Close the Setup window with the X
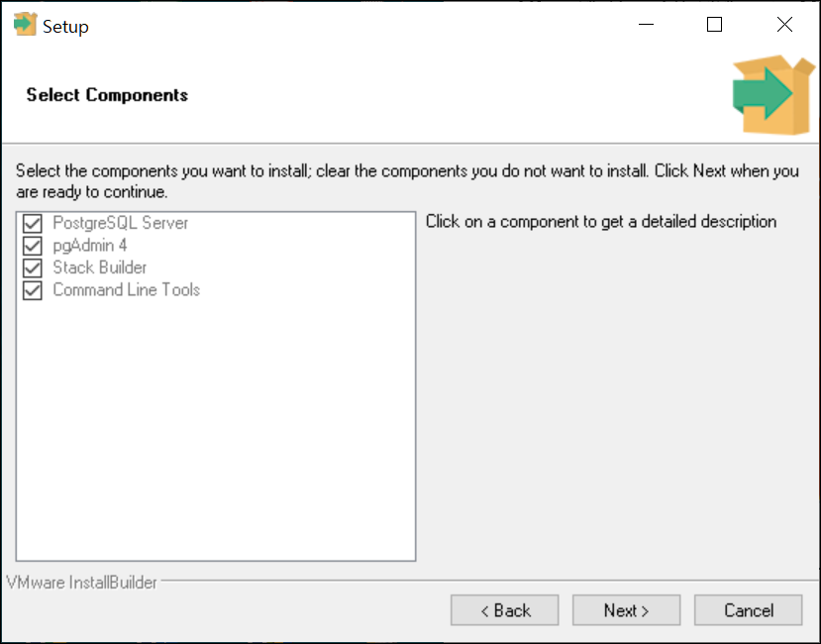821x644 pixels. (x=784, y=25)
